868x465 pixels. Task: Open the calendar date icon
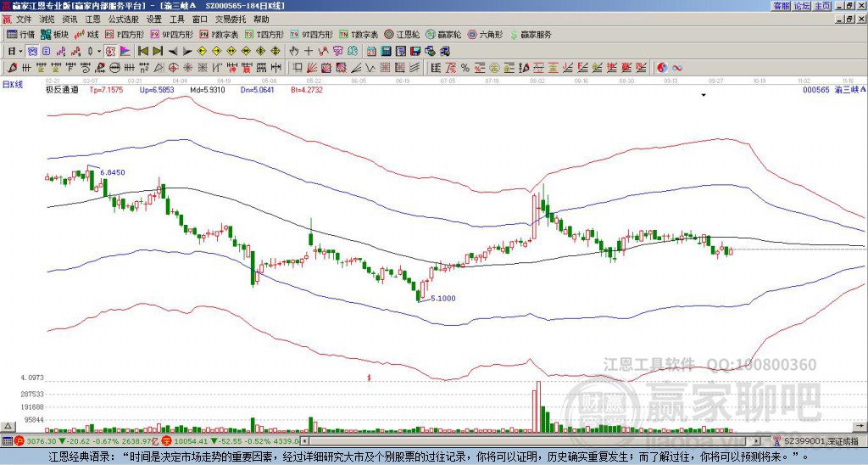click(371, 52)
